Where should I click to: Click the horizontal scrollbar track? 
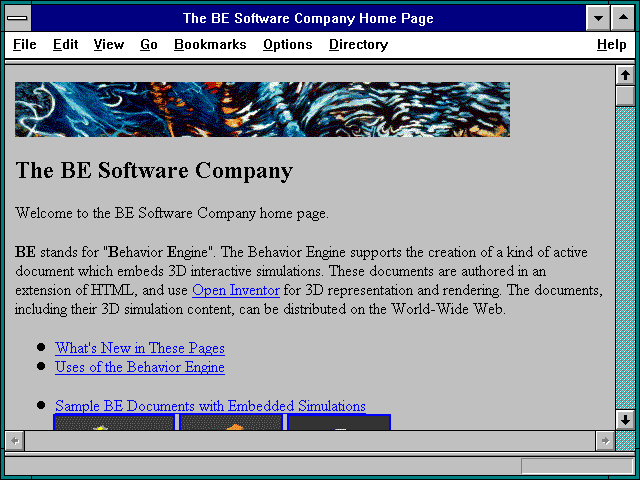310,441
